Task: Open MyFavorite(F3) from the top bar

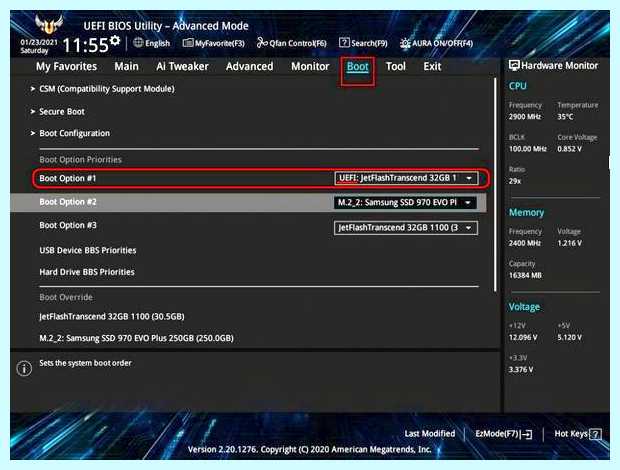Action: pos(214,43)
